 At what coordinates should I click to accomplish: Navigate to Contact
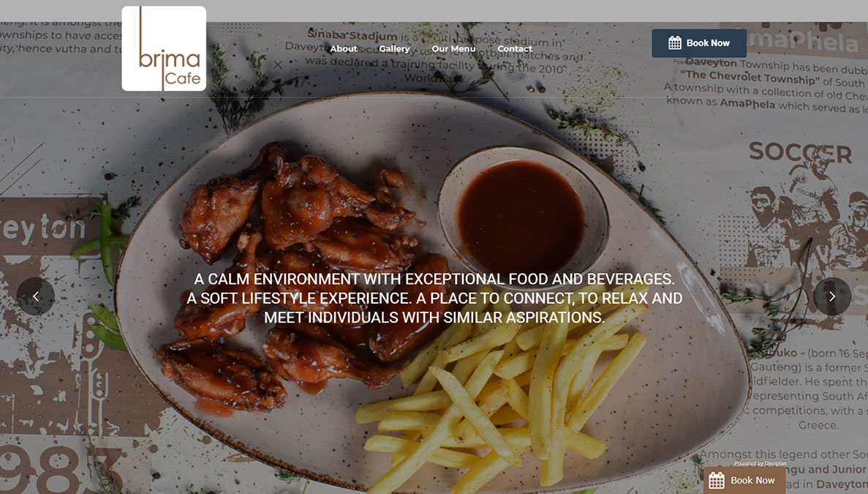[x=515, y=49]
